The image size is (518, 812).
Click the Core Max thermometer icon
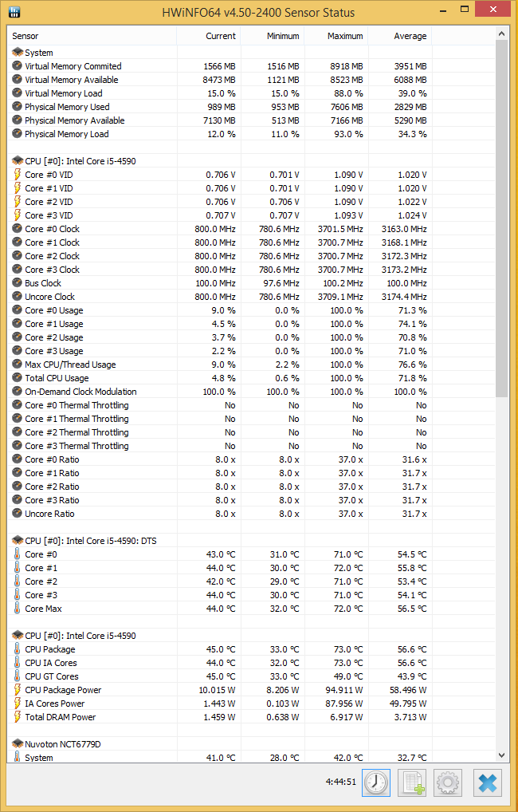[17, 609]
